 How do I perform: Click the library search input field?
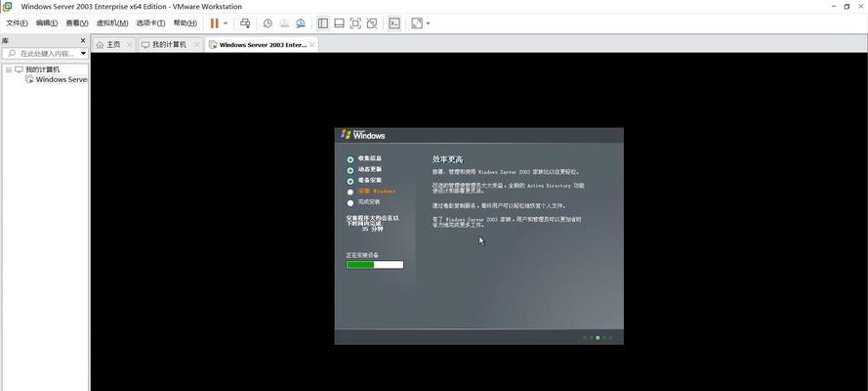[47, 54]
